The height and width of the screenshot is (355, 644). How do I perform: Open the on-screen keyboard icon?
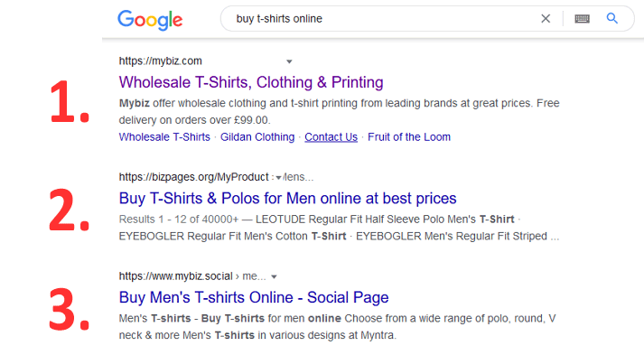(582, 18)
